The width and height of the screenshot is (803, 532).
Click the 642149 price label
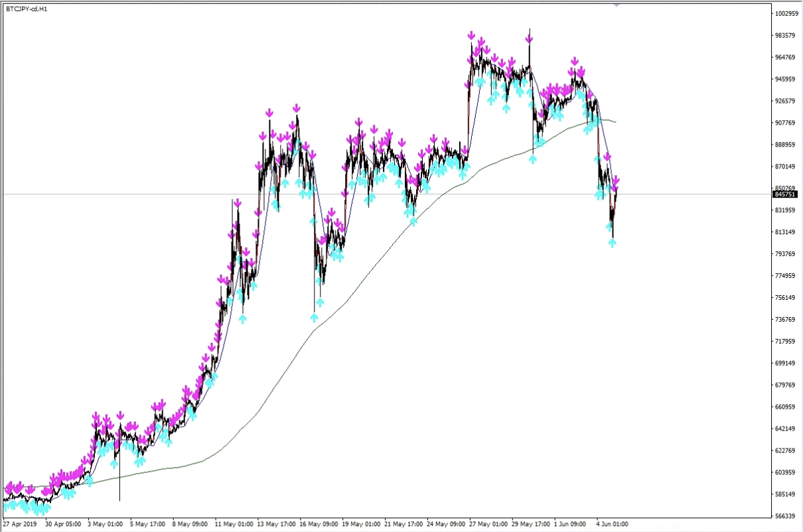coord(786,430)
